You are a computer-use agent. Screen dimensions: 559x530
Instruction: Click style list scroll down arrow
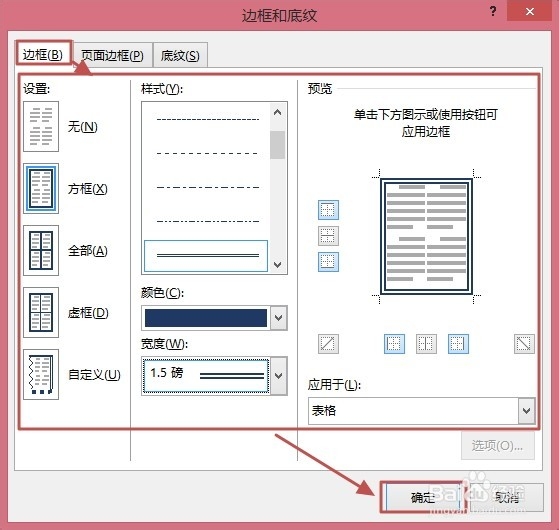pyautogui.click(x=278, y=264)
